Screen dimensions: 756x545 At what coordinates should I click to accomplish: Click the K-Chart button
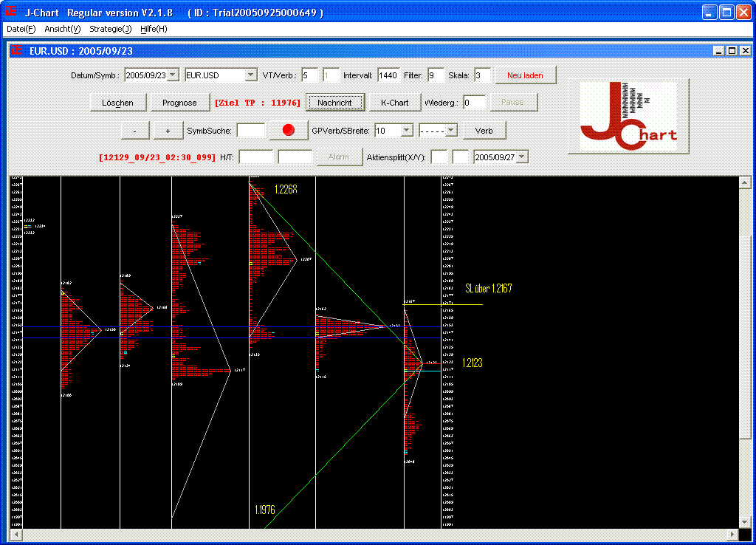tap(394, 103)
